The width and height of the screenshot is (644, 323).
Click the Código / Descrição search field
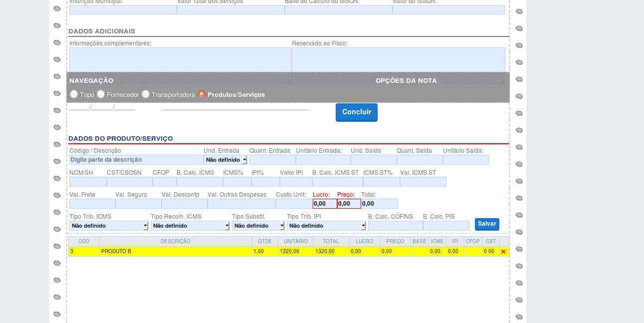[136, 160]
